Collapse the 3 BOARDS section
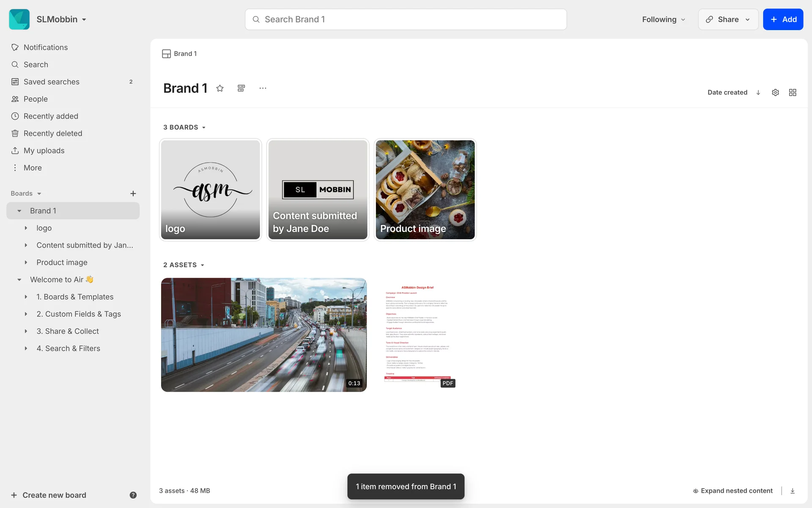The width and height of the screenshot is (812, 508). (184, 127)
